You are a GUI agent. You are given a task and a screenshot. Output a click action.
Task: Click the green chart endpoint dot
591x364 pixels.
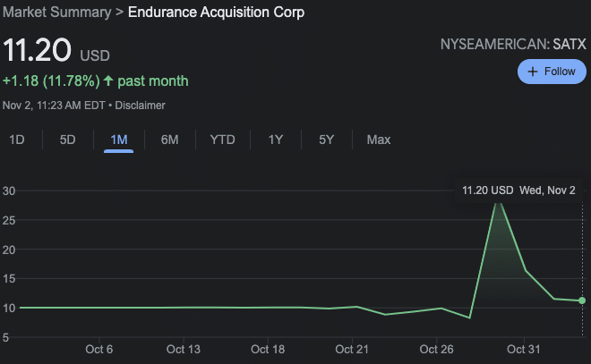(x=582, y=301)
